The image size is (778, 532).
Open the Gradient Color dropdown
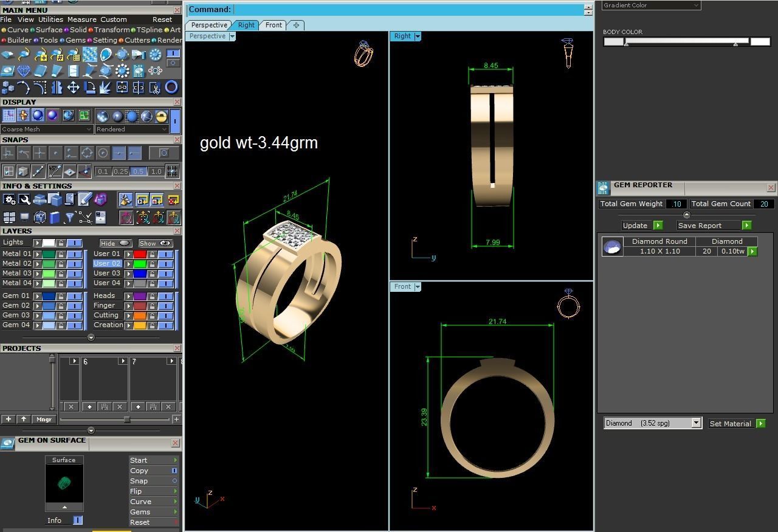651,5
